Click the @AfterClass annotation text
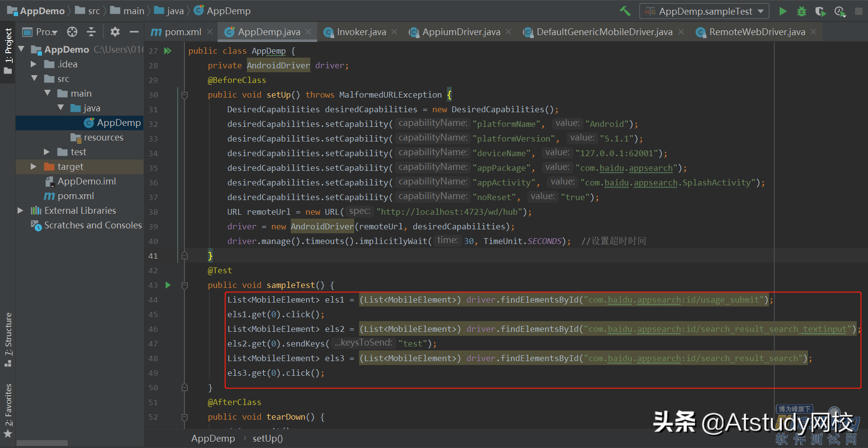This screenshot has height=448, width=868. click(x=235, y=402)
